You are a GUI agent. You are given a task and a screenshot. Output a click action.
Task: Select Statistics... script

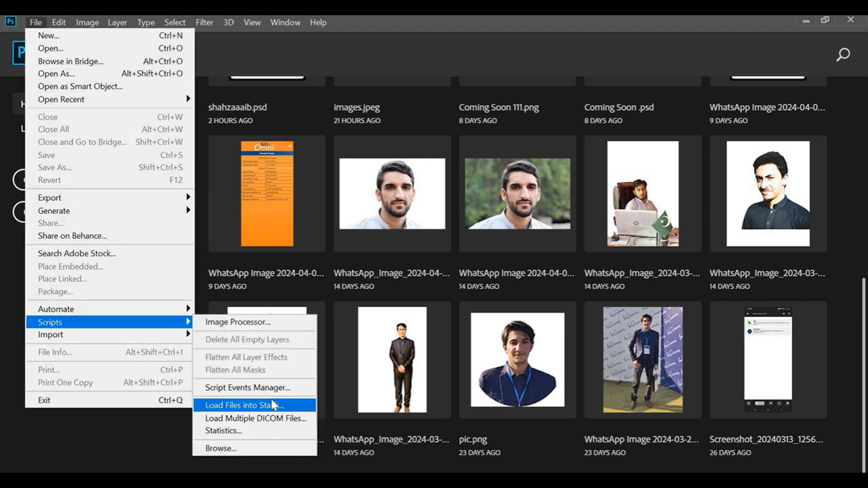[255, 430]
